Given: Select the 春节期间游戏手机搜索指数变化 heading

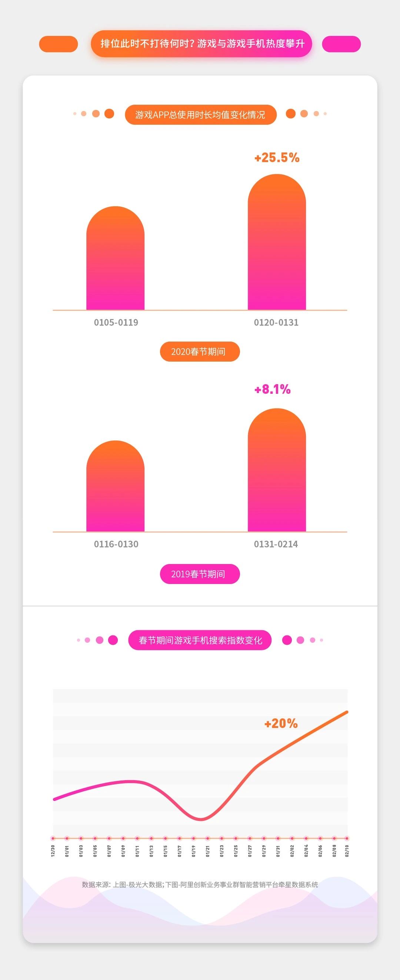Looking at the screenshot, I should coord(200,640).
